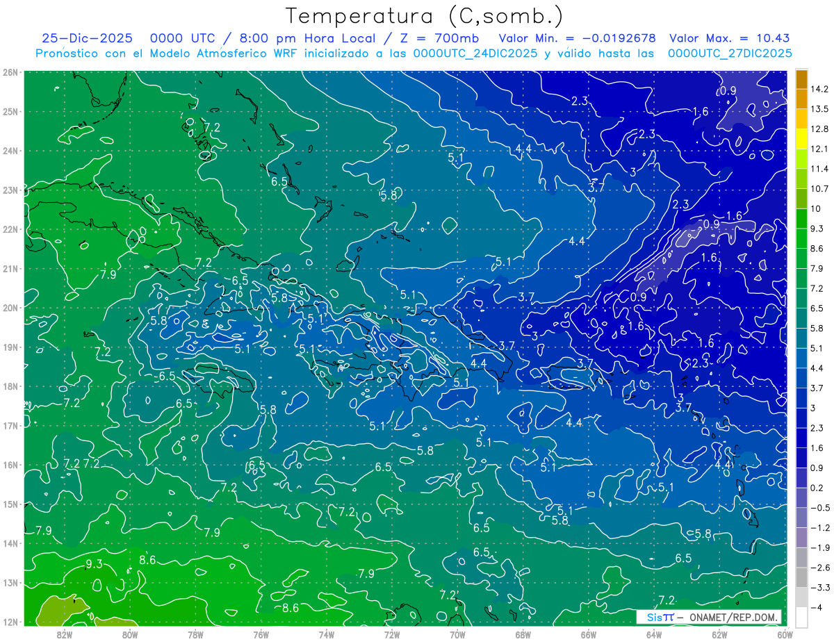Click the longitude axis label 82W
Screen dimensions: 834x644
[64, 634]
